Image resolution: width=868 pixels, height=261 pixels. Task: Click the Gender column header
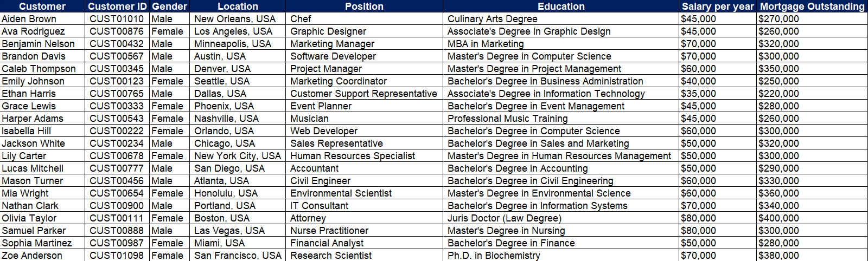coord(169,6)
